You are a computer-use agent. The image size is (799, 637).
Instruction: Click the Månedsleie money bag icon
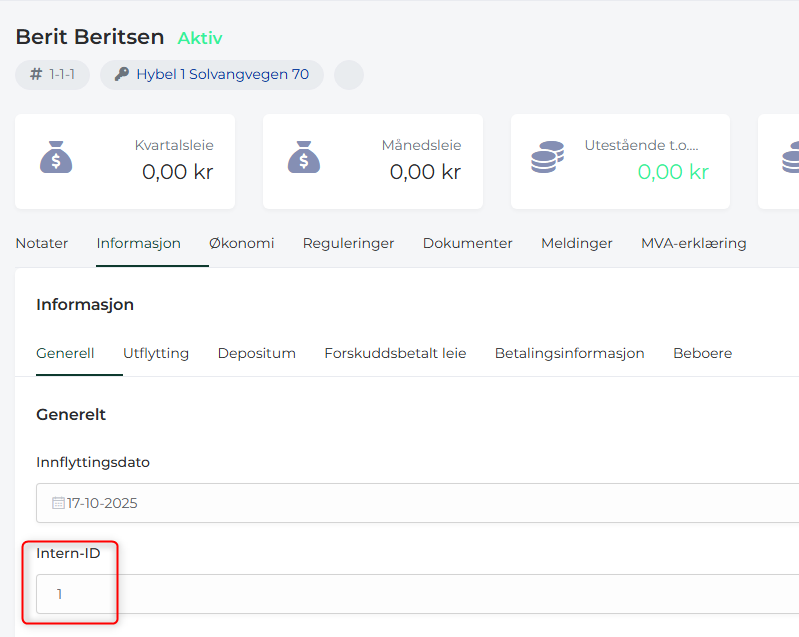click(304, 157)
